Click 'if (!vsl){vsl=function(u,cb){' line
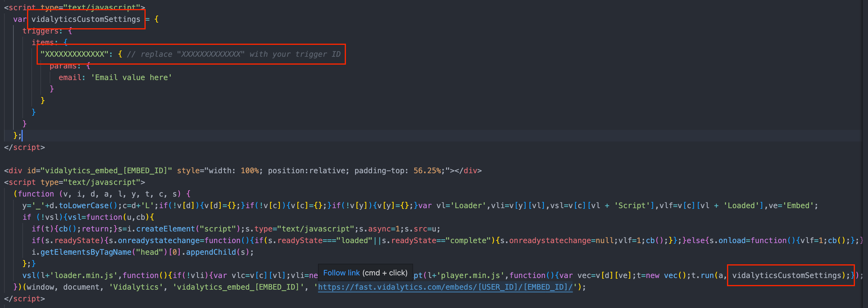The height and width of the screenshot is (308, 868). click(88, 217)
